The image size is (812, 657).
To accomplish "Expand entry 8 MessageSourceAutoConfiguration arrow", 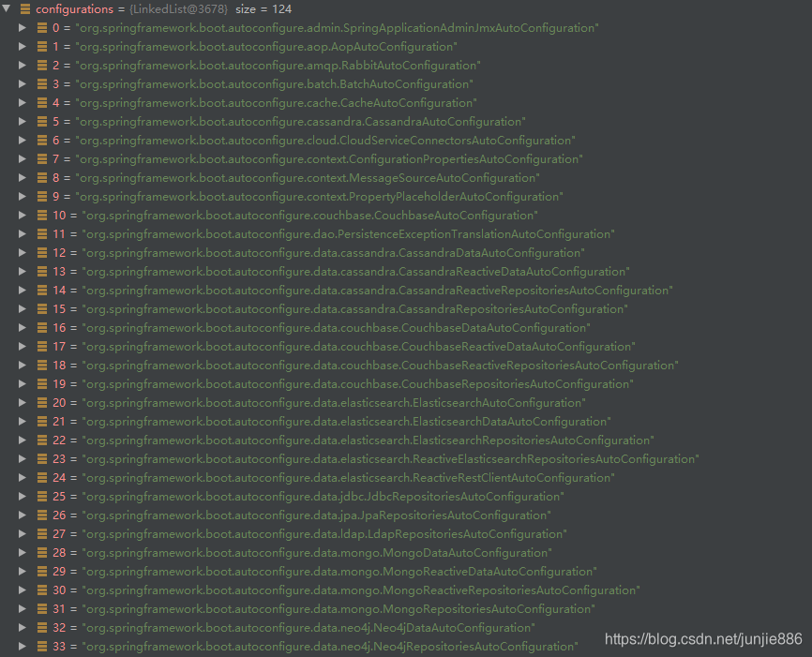I will pos(23,177).
